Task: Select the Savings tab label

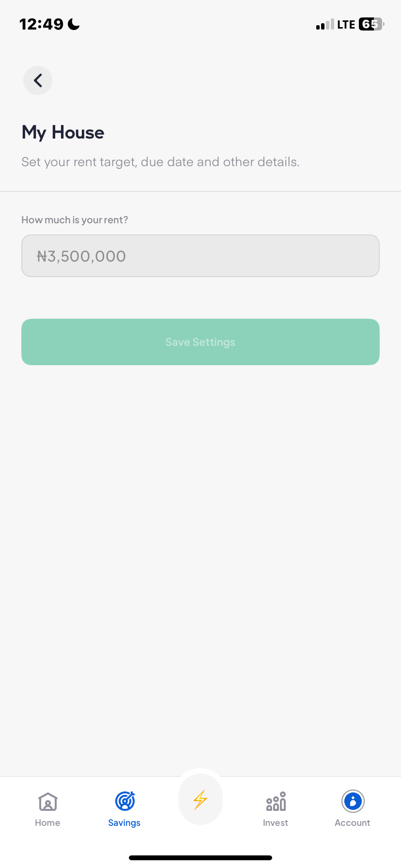Action: 124,823
